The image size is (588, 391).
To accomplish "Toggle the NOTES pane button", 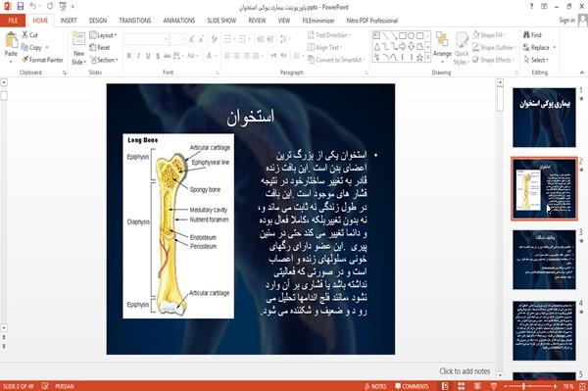I will (375, 386).
